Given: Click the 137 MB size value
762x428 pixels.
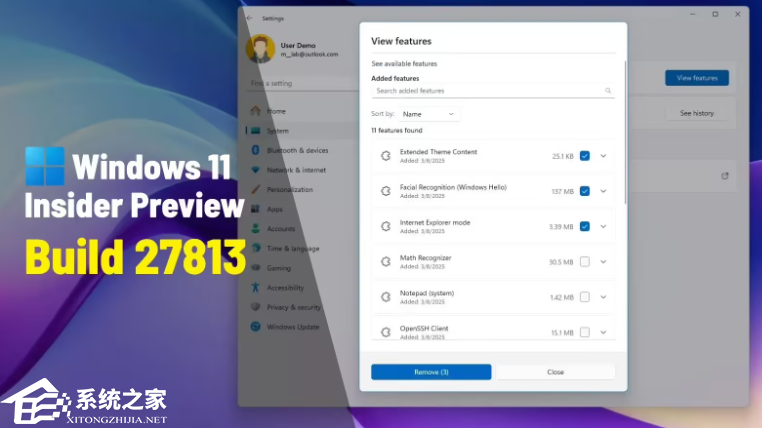Looking at the screenshot, I should pos(563,191).
